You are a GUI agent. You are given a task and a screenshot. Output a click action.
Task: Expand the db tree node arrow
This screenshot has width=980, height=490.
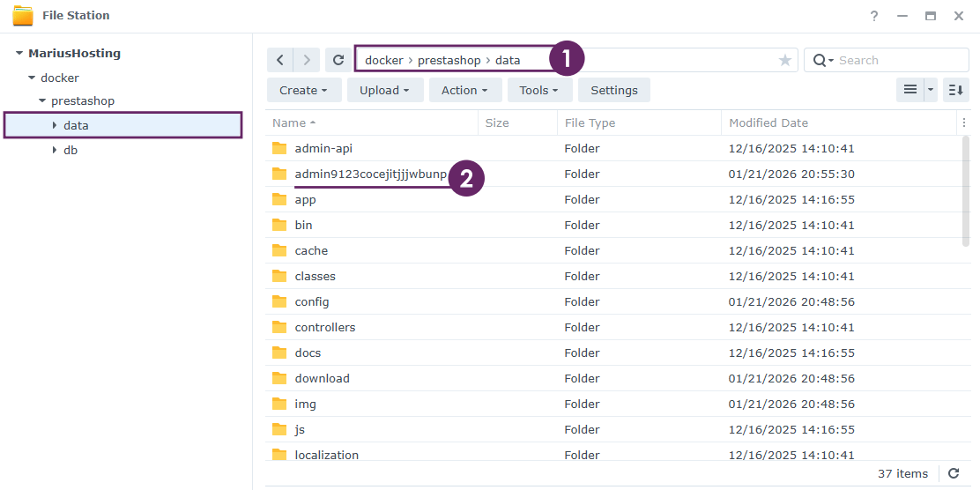coord(55,151)
